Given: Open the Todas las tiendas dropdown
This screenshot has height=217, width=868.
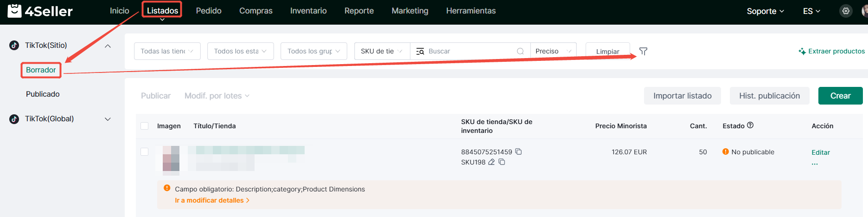Looking at the screenshot, I should 167,51.
